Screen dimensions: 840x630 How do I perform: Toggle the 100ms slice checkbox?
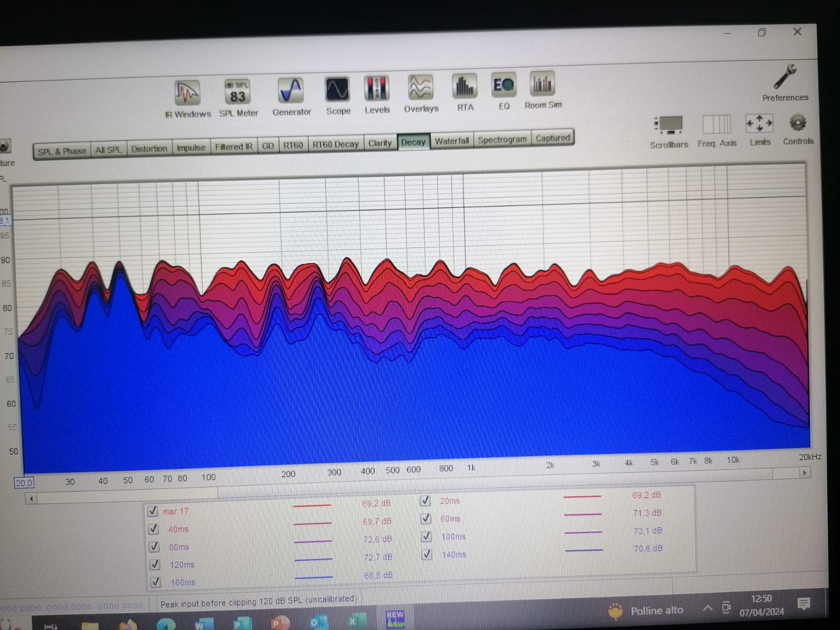click(426, 536)
